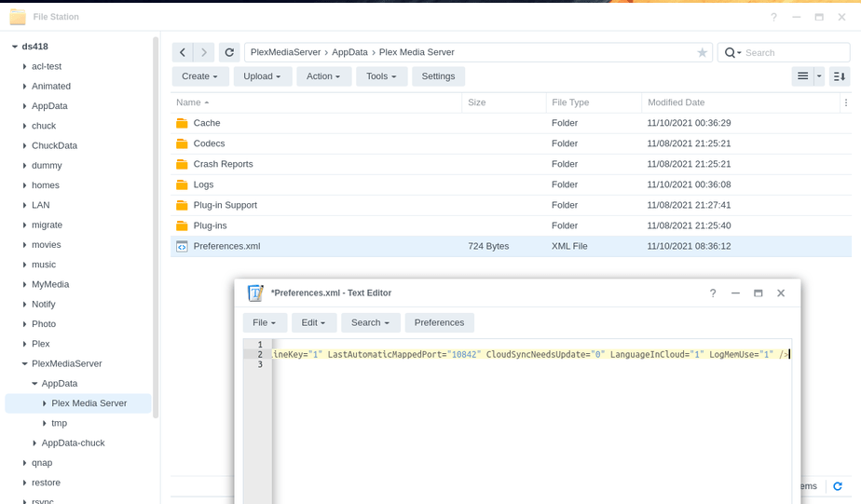861x504 pixels.
Task: Click line number 3 in gutter
Action: (260, 364)
